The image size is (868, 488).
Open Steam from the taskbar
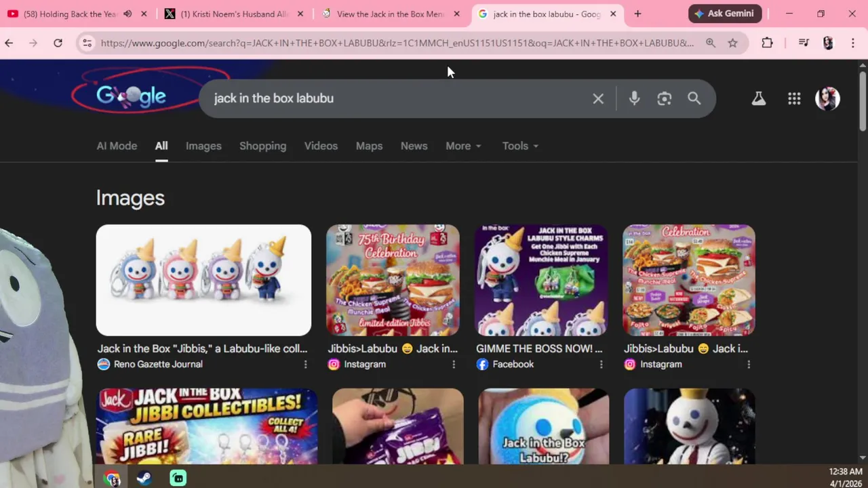click(144, 478)
